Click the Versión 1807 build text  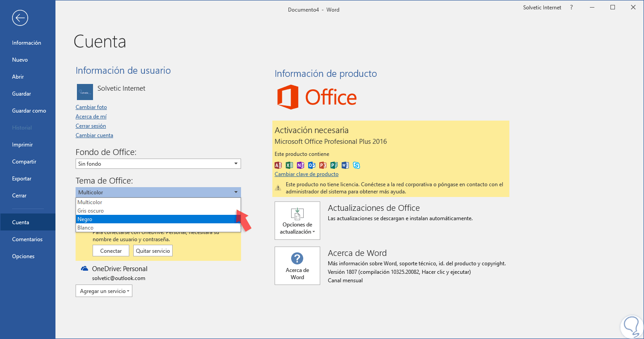click(399, 272)
